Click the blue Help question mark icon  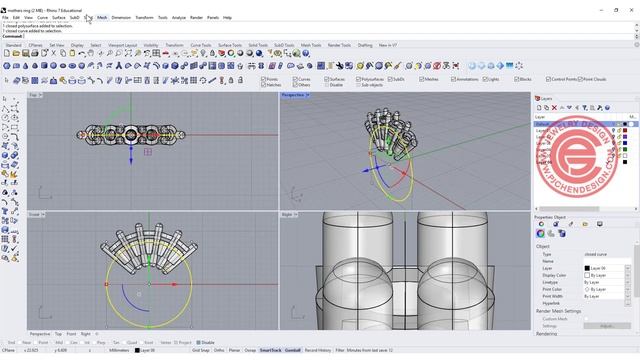(x=306, y=53)
